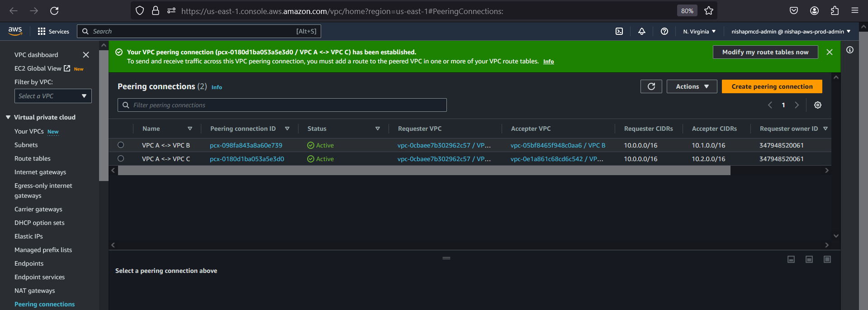Refresh the peering connections list

point(651,86)
